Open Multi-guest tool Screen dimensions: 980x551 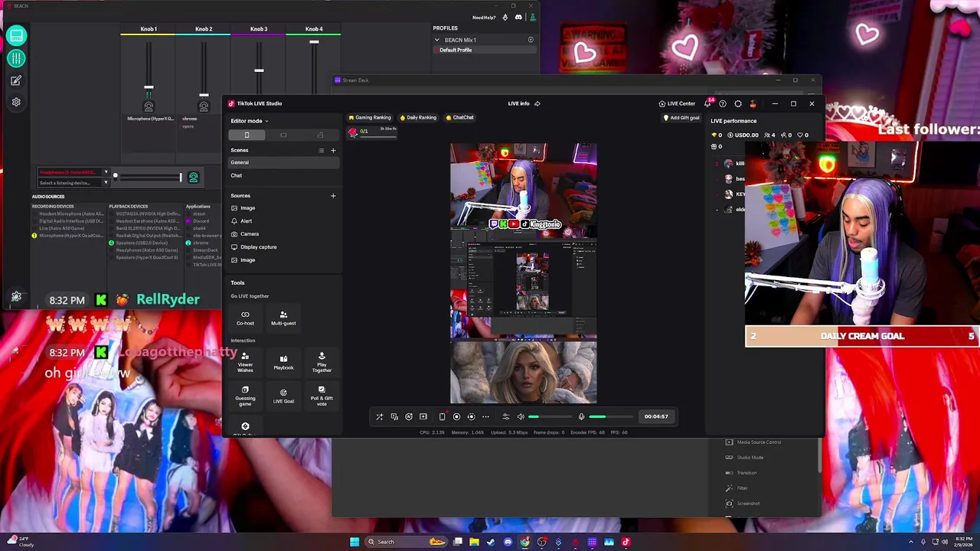click(283, 318)
